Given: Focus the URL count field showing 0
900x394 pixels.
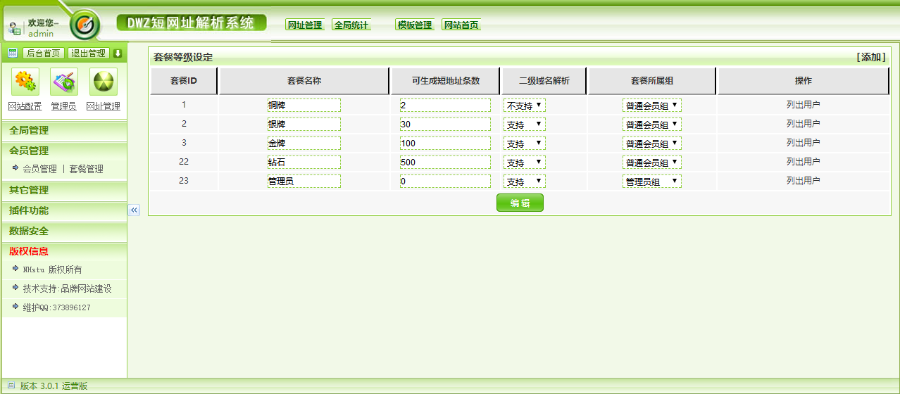Looking at the screenshot, I should 445,181.
